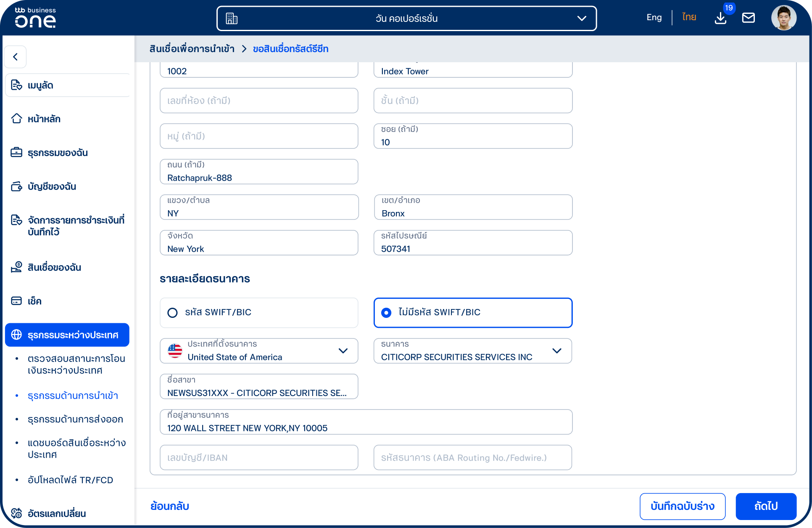Click the exchange rate icon อัตราแลกเปลี่ยน

point(16,513)
